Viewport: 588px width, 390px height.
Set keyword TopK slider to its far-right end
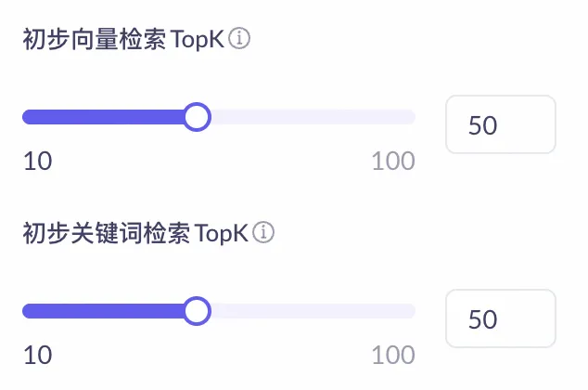(x=414, y=311)
